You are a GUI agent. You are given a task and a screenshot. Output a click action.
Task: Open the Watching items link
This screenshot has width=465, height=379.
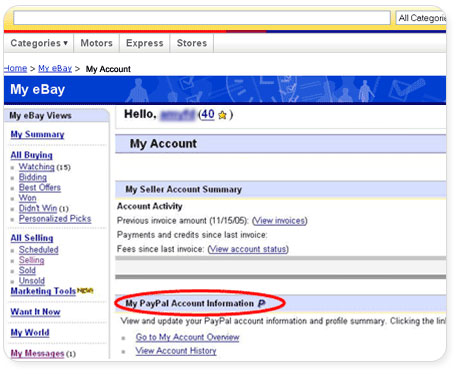pyautogui.click(x=36, y=166)
